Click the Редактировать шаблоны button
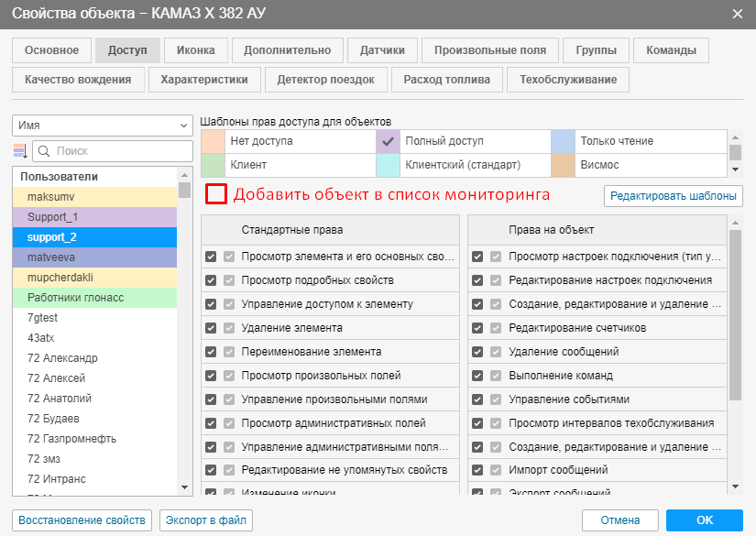This screenshot has width=756, height=536. 673,195
